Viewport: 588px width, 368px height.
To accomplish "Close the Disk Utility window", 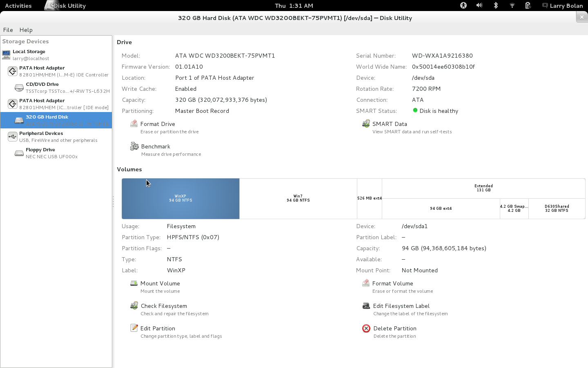I will click(x=581, y=17).
